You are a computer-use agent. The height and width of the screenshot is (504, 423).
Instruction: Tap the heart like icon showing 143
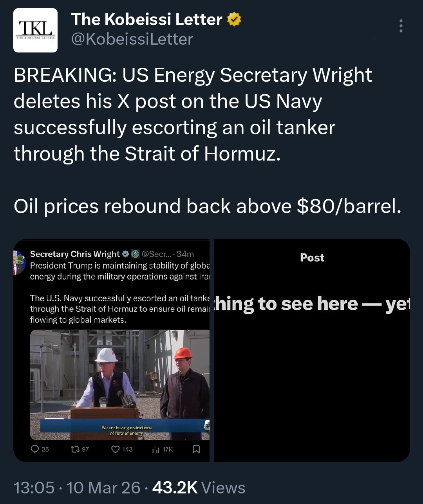pos(115,449)
